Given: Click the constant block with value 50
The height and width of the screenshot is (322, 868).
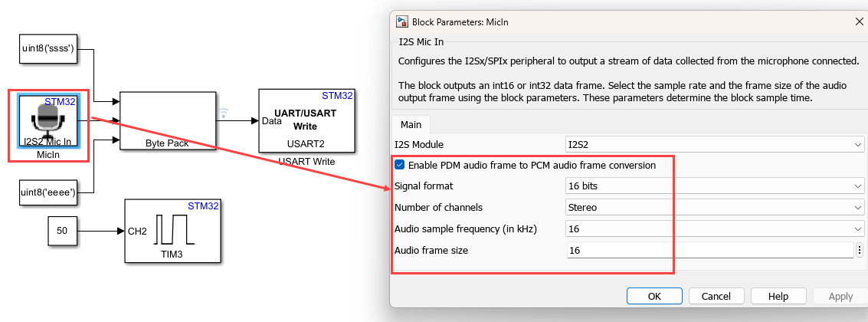Looking at the screenshot, I should [63, 231].
